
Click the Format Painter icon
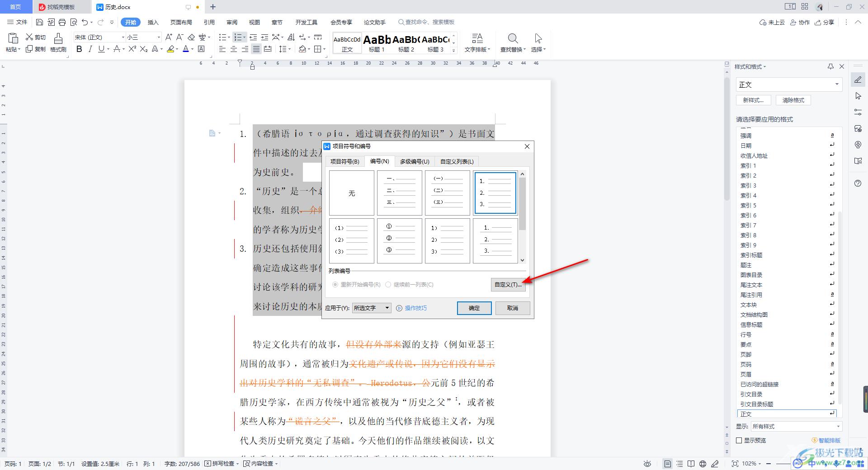[x=58, y=38]
